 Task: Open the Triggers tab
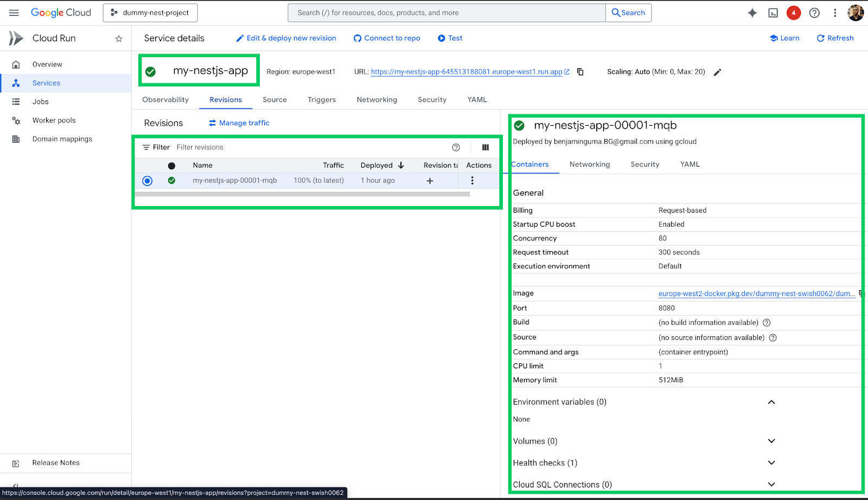click(322, 100)
